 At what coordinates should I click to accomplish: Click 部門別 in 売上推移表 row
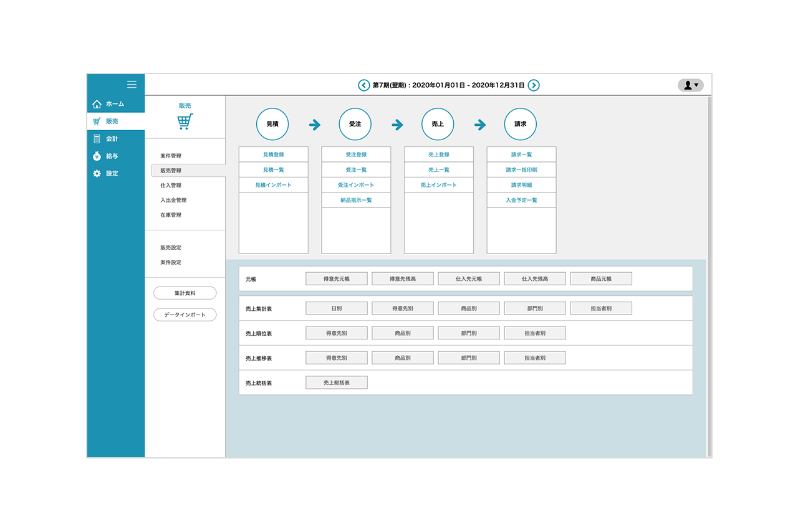[x=469, y=358]
